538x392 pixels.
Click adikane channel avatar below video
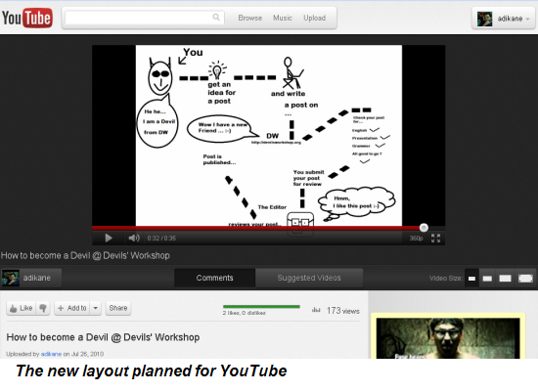tap(11, 278)
